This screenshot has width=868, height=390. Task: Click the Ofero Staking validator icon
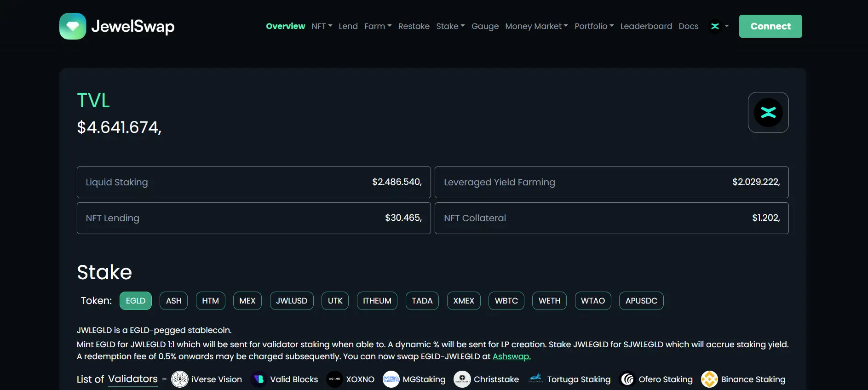(627, 379)
